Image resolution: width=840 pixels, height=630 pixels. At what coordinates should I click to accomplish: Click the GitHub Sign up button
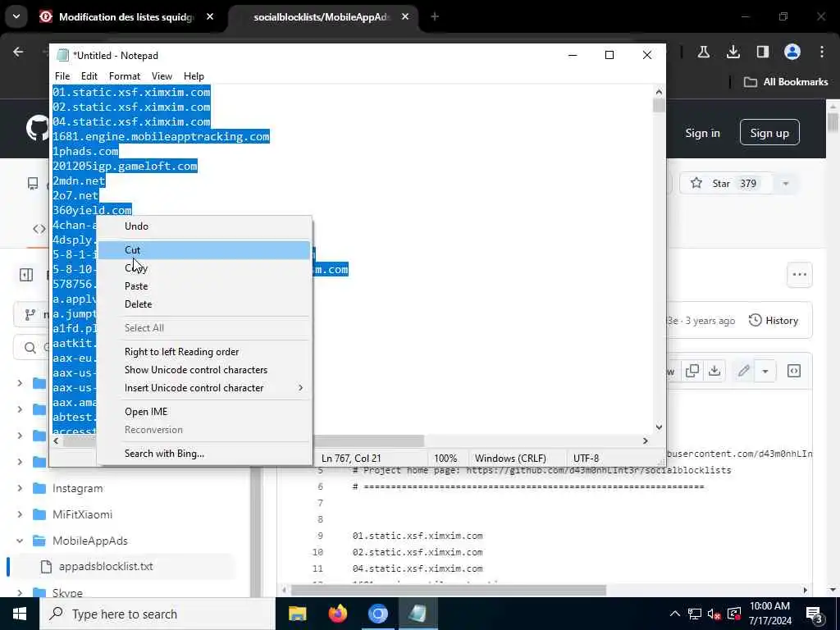point(769,133)
